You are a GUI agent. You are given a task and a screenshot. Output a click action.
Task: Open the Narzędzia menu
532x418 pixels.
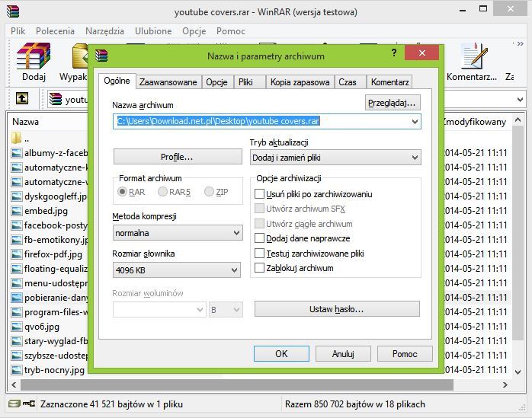105,31
